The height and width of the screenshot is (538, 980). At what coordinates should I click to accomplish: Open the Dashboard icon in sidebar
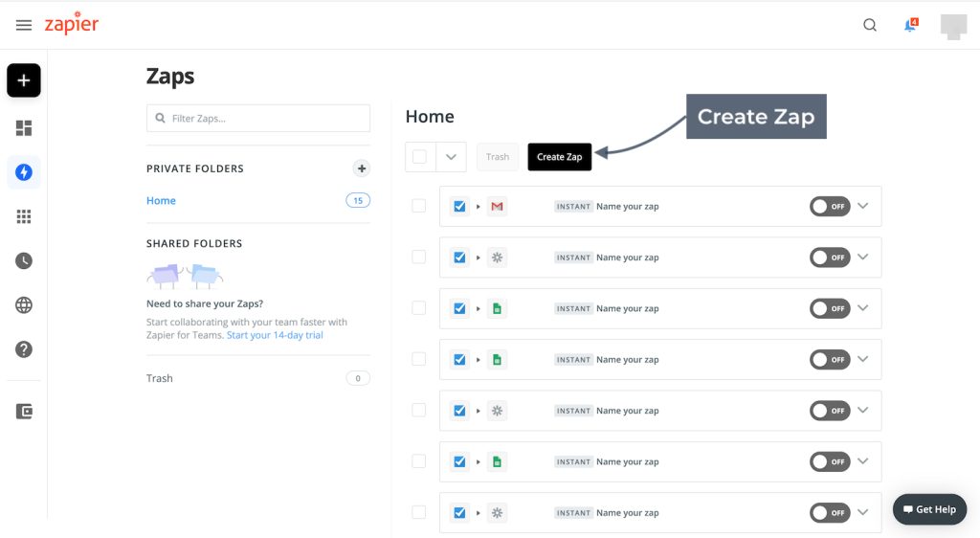click(24, 128)
